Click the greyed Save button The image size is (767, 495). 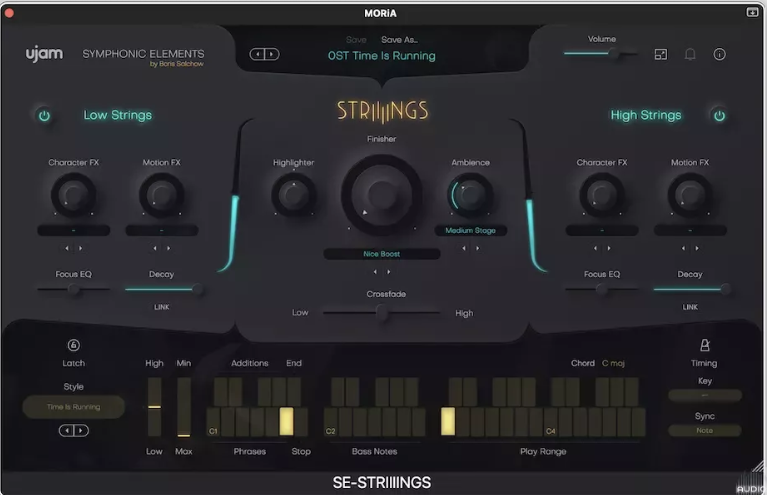pos(356,40)
